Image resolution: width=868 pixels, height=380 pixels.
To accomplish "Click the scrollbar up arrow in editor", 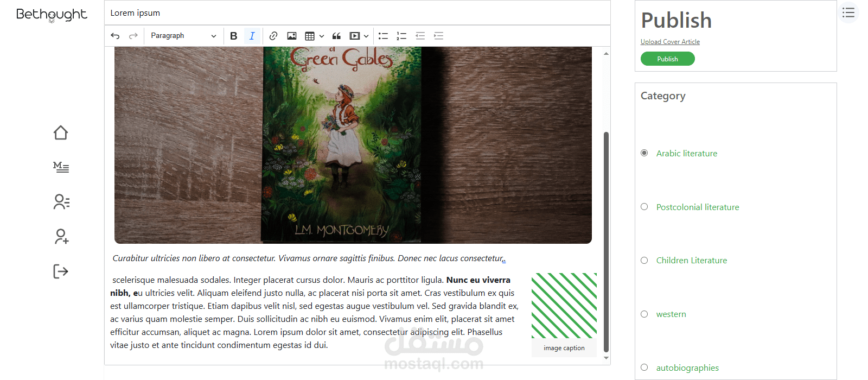I will [x=606, y=53].
